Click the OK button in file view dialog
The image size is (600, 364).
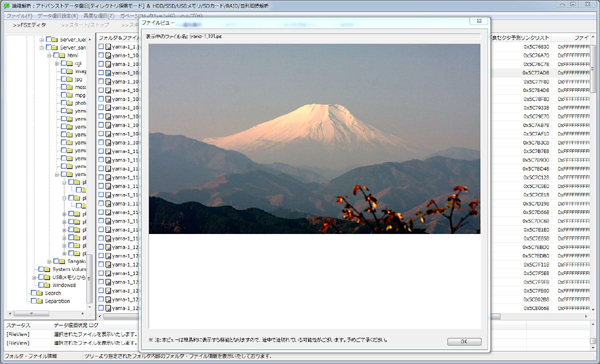click(464, 341)
